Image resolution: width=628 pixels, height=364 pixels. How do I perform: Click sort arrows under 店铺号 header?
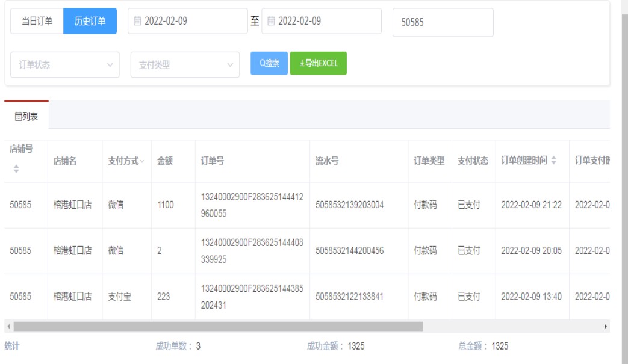16,170
